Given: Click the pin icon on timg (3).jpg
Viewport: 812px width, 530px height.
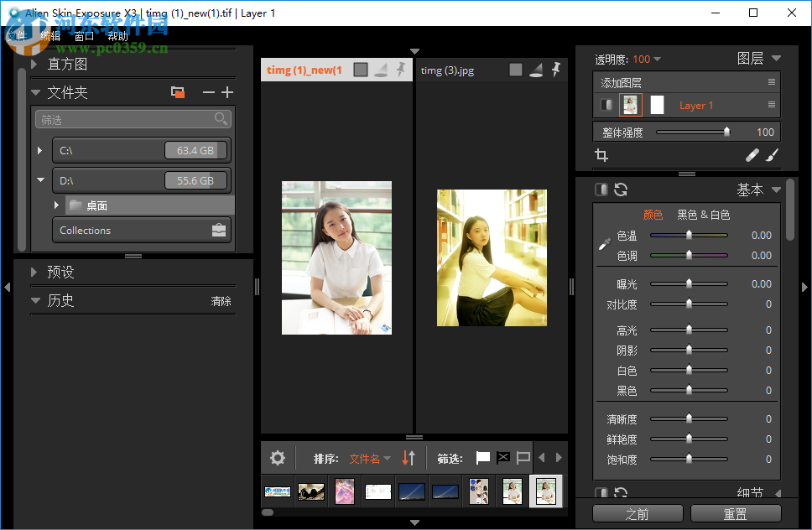Looking at the screenshot, I should [555, 70].
